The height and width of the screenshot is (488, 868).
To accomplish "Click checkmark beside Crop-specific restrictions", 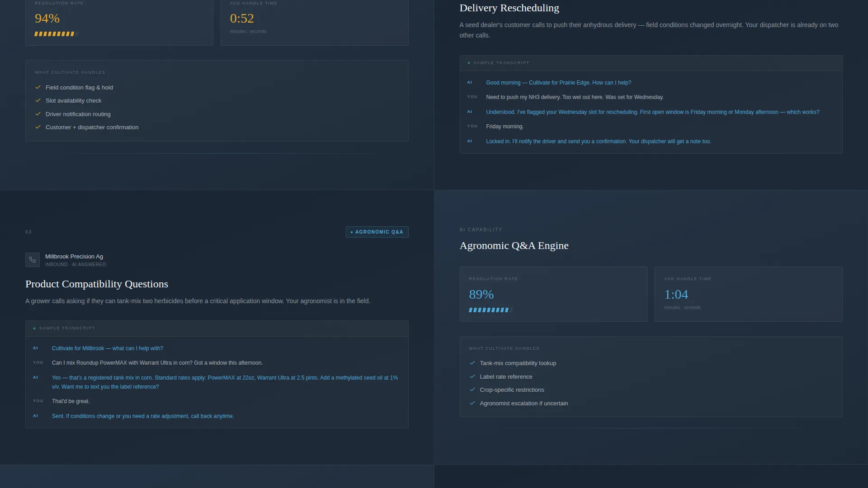I will [x=472, y=389].
